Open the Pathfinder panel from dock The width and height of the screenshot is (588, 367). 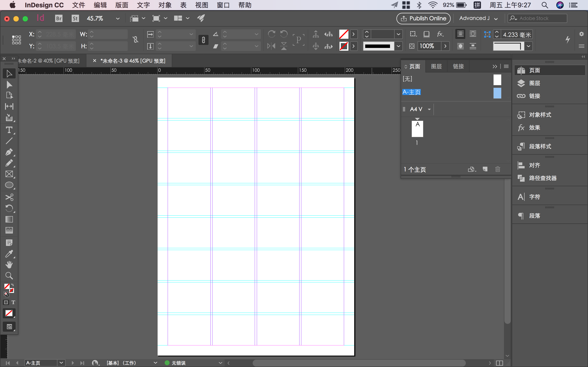(543, 178)
